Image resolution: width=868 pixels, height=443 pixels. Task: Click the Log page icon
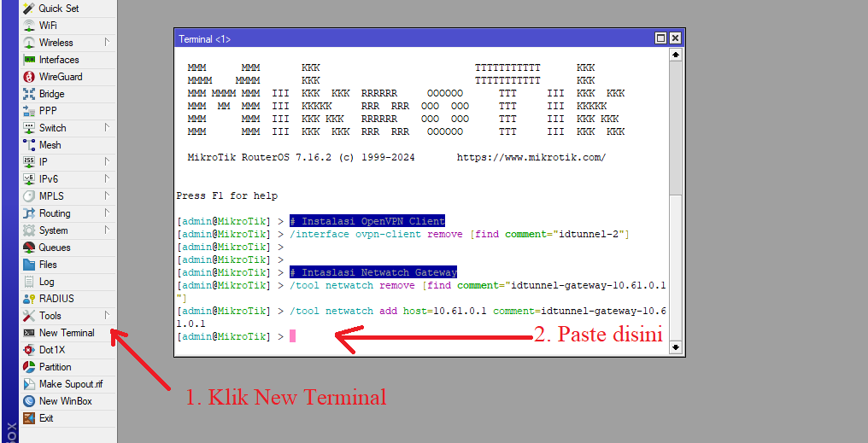tap(29, 282)
